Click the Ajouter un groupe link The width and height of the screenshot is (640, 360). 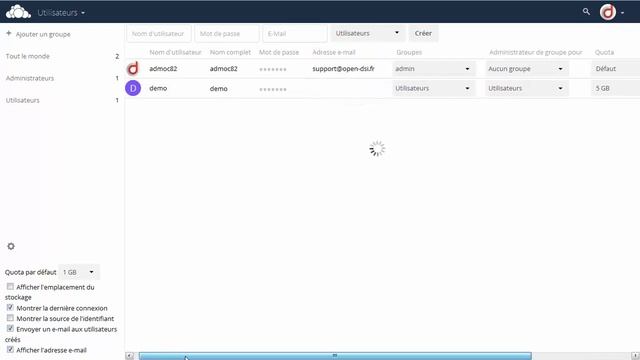(x=43, y=34)
